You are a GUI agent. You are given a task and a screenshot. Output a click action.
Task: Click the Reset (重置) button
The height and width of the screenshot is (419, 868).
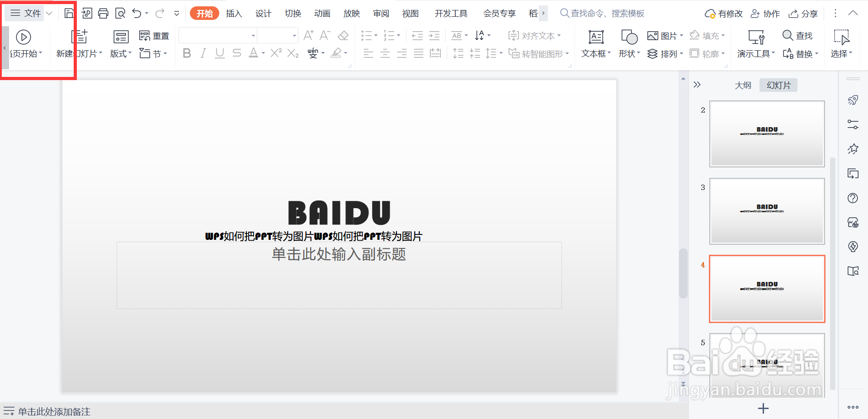coord(154,36)
